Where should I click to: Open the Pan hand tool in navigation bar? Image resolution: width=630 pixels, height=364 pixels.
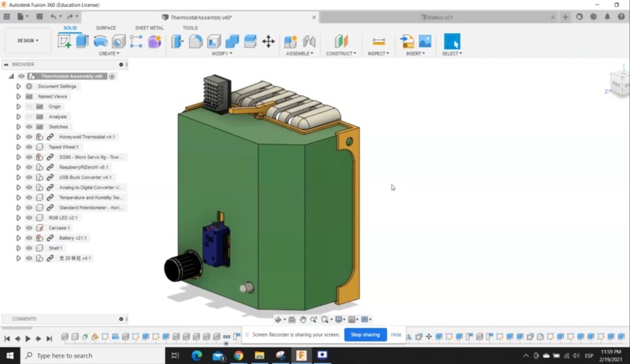[x=302, y=319]
